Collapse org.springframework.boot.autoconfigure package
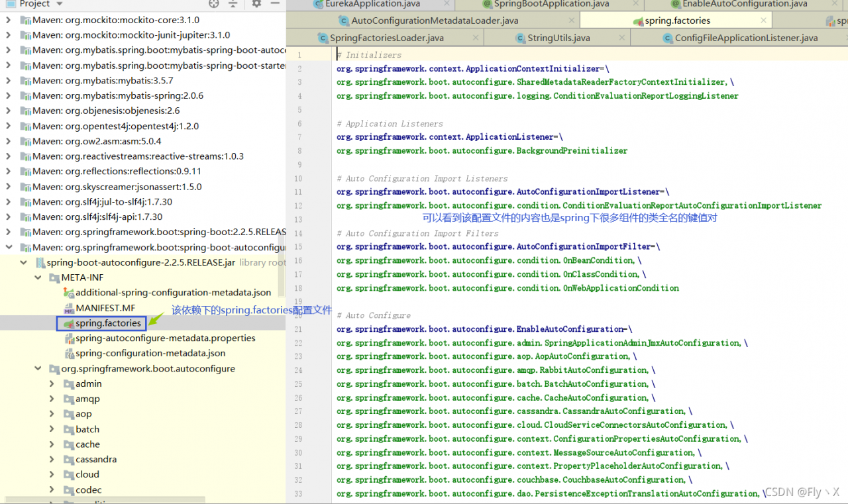 [x=38, y=368]
